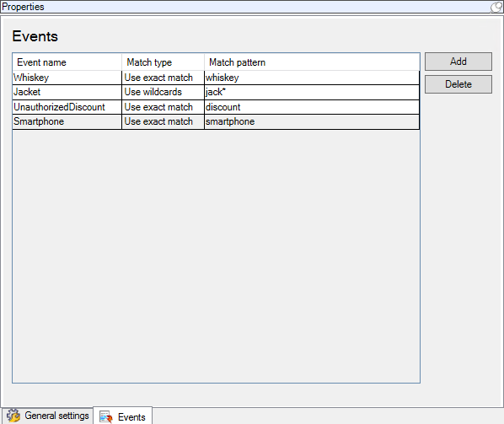The height and width of the screenshot is (424, 504).
Task: Add a new event
Action: pyautogui.click(x=458, y=62)
